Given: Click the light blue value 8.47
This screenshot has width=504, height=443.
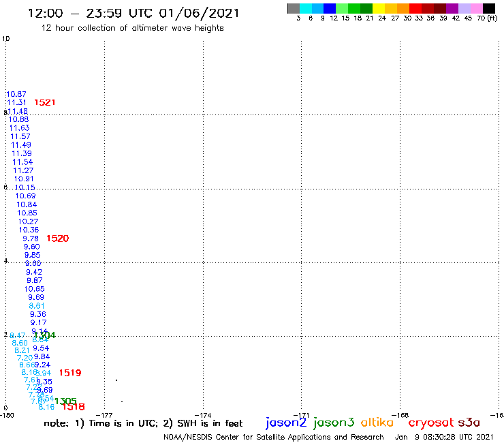Looking at the screenshot, I should click(17, 336).
